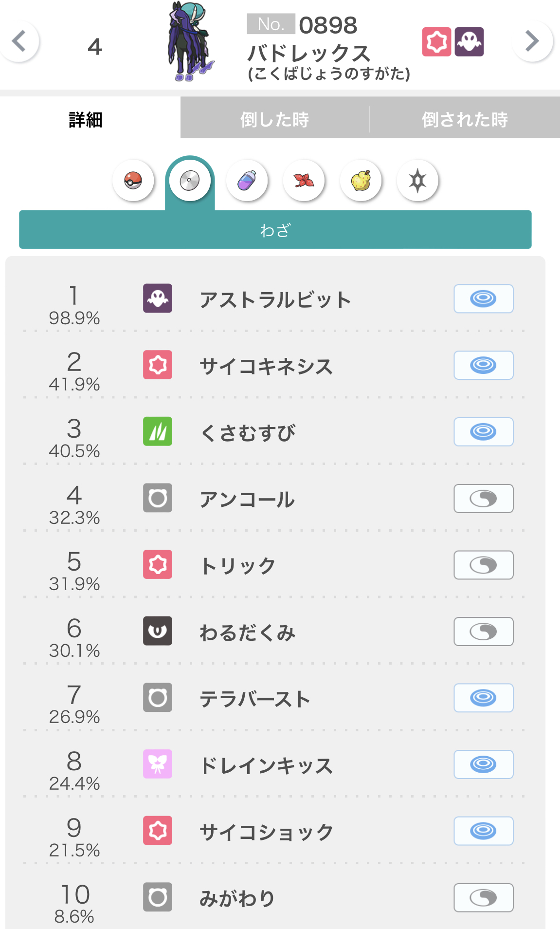Open the くさむすび move entry
Image resolution: width=560 pixels, height=929 pixels.
(248, 432)
